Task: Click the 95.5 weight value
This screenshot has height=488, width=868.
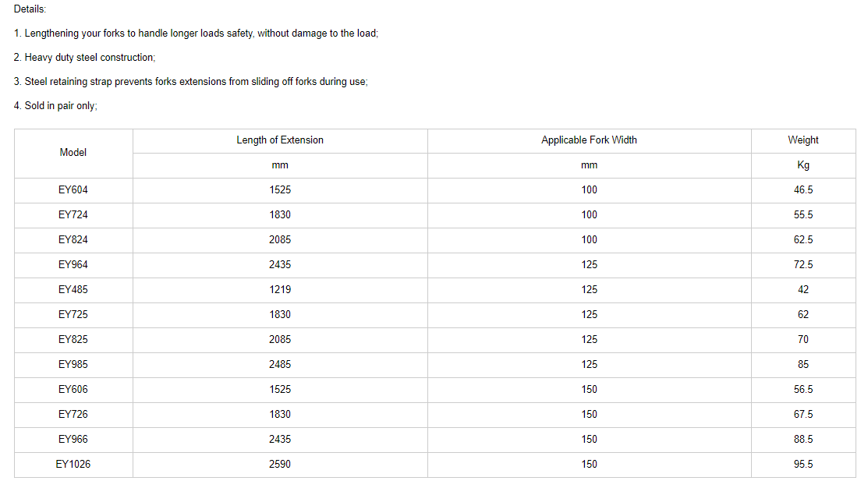Action: tap(803, 465)
